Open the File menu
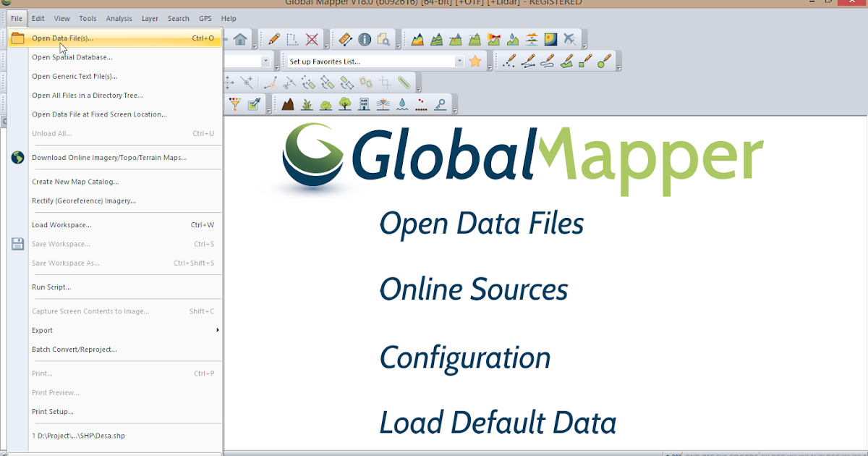 click(x=17, y=19)
